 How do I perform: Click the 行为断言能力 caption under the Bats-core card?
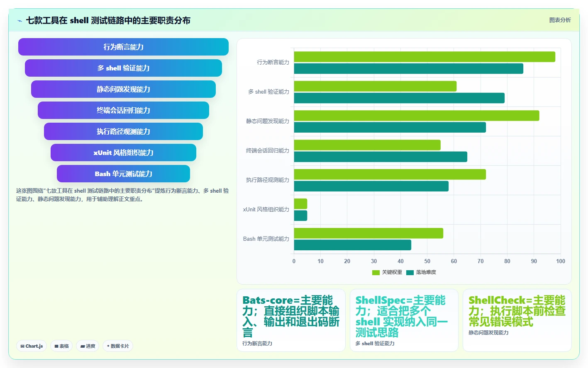[x=257, y=344]
